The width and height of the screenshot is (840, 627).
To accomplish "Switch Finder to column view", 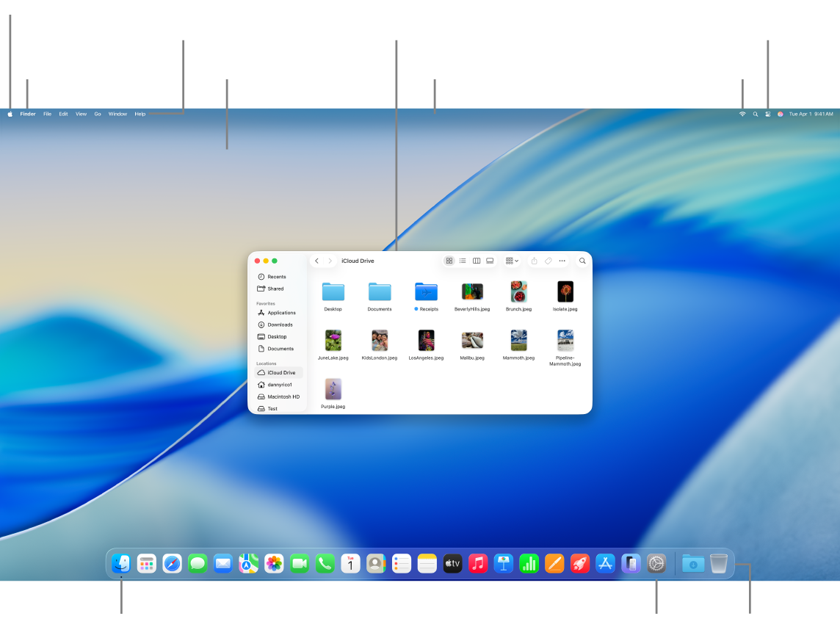I will coord(477,261).
